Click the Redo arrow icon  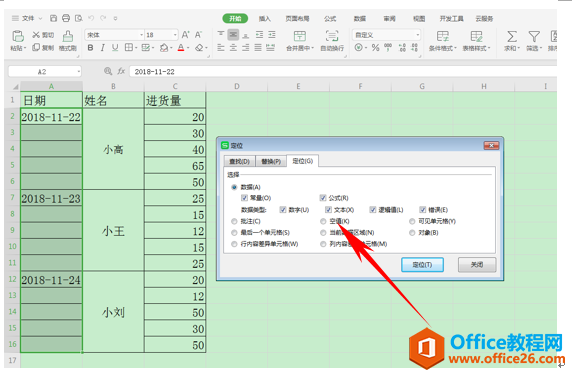click(103, 18)
